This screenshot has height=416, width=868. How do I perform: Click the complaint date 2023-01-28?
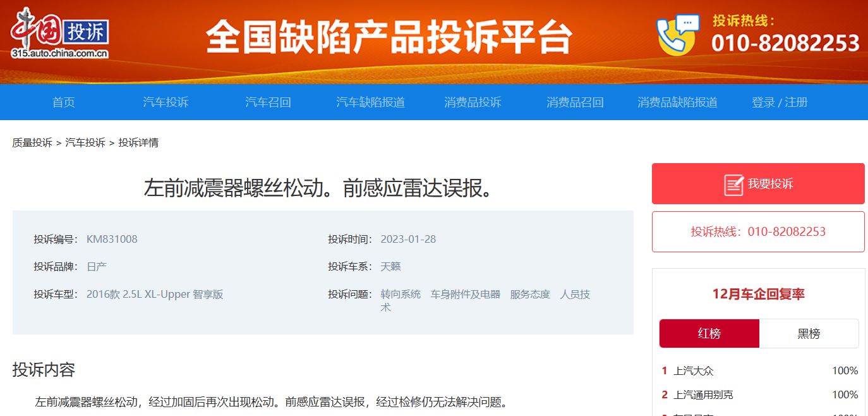click(x=408, y=240)
